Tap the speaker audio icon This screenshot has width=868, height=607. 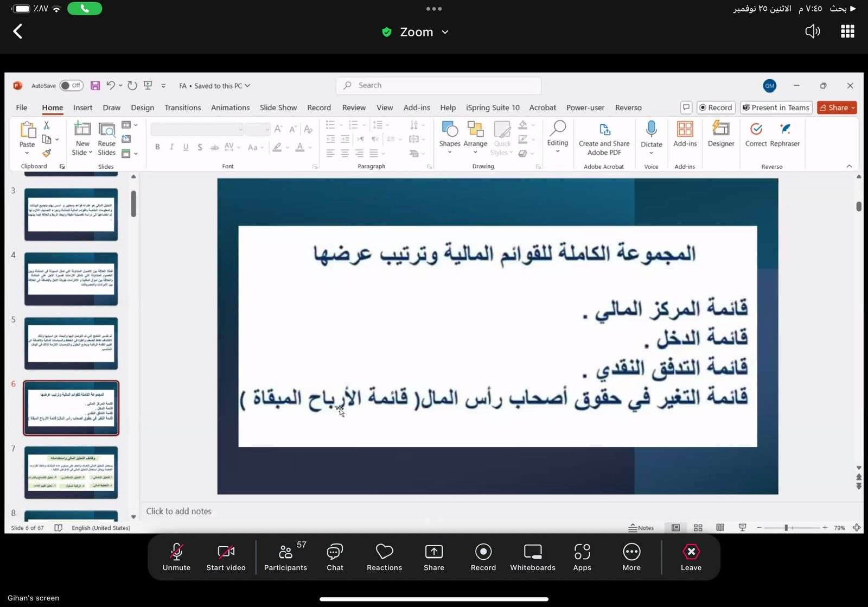point(812,31)
